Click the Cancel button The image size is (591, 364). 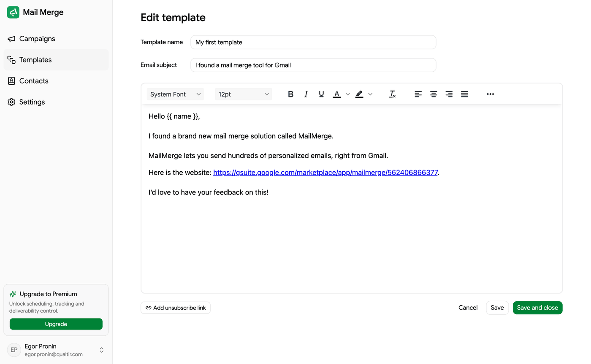[468, 307]
